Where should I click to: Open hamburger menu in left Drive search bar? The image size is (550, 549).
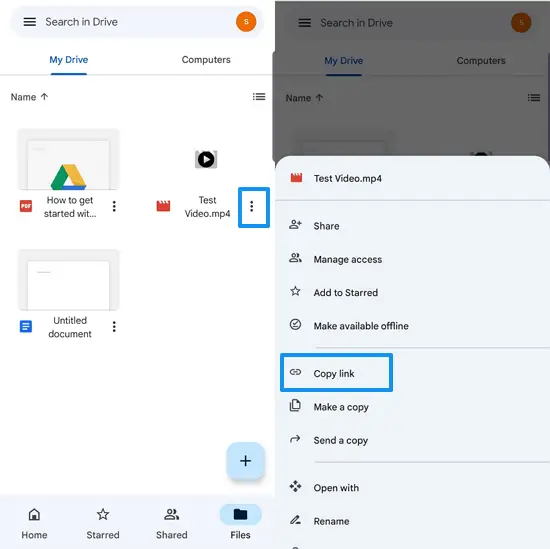(29, 22)
